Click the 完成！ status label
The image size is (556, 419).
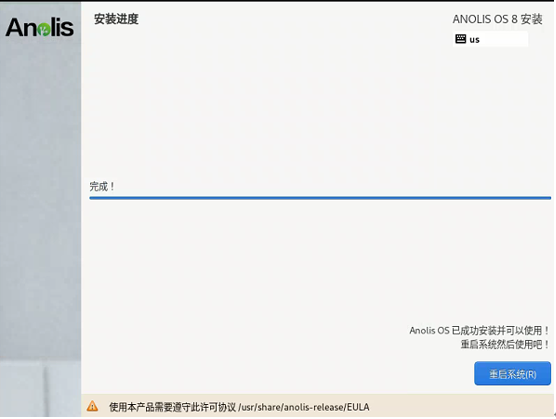(x=102, y=186)
